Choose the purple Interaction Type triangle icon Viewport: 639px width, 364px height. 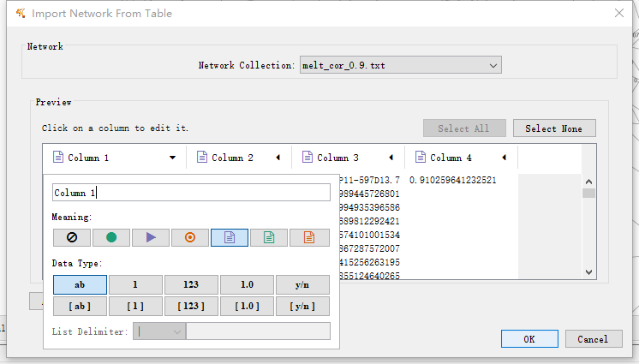(x=151, y=237)
